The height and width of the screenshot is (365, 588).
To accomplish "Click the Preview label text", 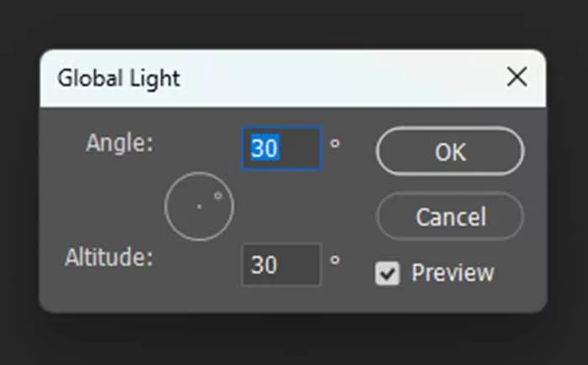I will [452, 274].
